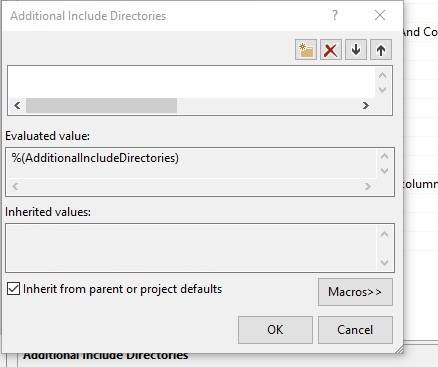Close the Additional Include Directories dialog
438x367 pixels.
[380, 15]
